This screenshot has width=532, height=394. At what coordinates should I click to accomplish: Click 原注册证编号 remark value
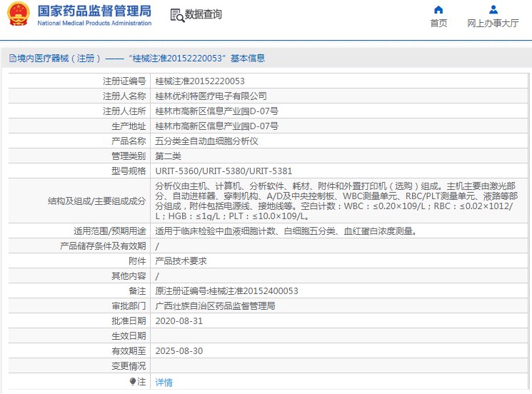pyautogui.click(x=226, y=291)
